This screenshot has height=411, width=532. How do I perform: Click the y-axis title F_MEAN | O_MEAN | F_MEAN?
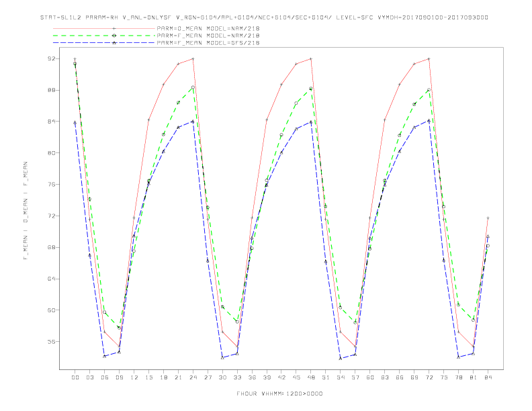click(x=26, y=211)
